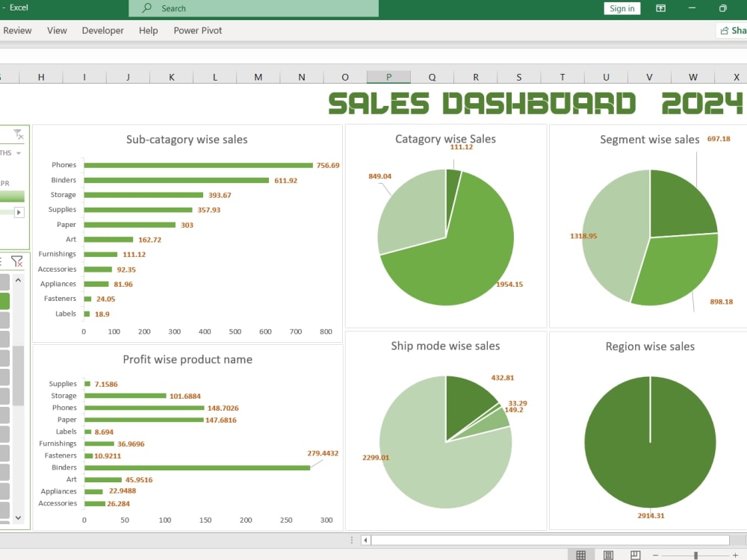The image size is (747, 560).
Task: Select column M header
Action: click(258, 77)
